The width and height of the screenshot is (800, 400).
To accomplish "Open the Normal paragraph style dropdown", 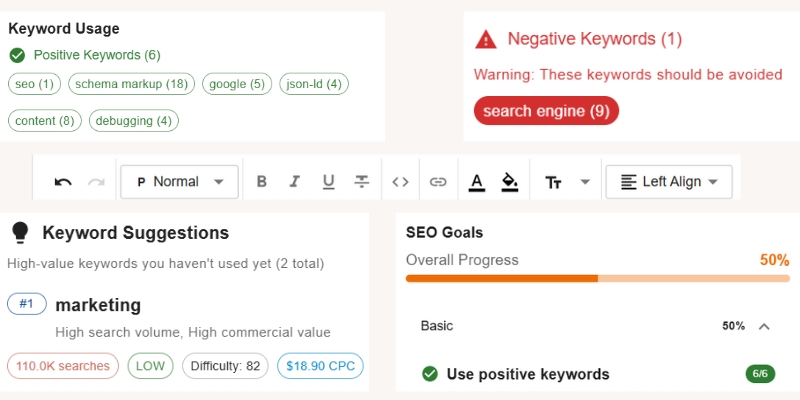I will 180,182.
